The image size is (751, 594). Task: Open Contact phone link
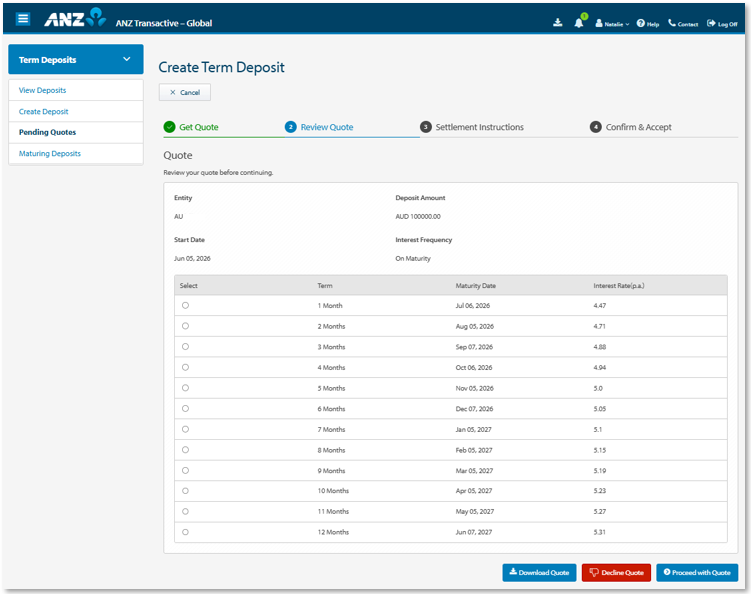point(683,23)
